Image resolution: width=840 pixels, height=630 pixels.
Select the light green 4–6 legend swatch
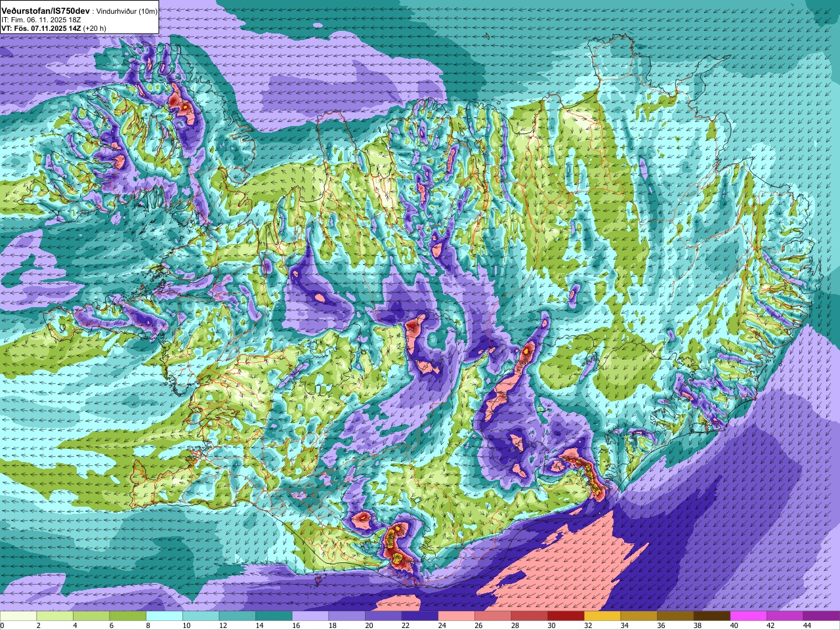(91, 616)
